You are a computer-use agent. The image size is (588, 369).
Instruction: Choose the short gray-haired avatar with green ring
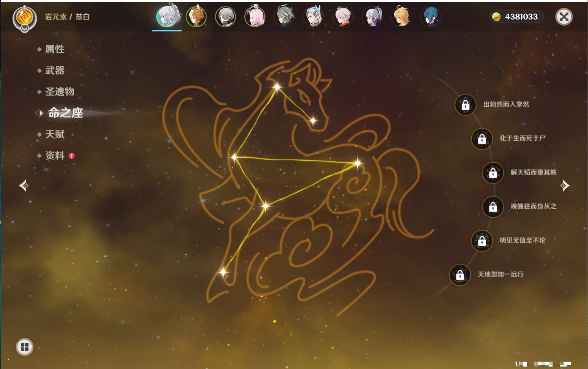click(x=226, y=17)
